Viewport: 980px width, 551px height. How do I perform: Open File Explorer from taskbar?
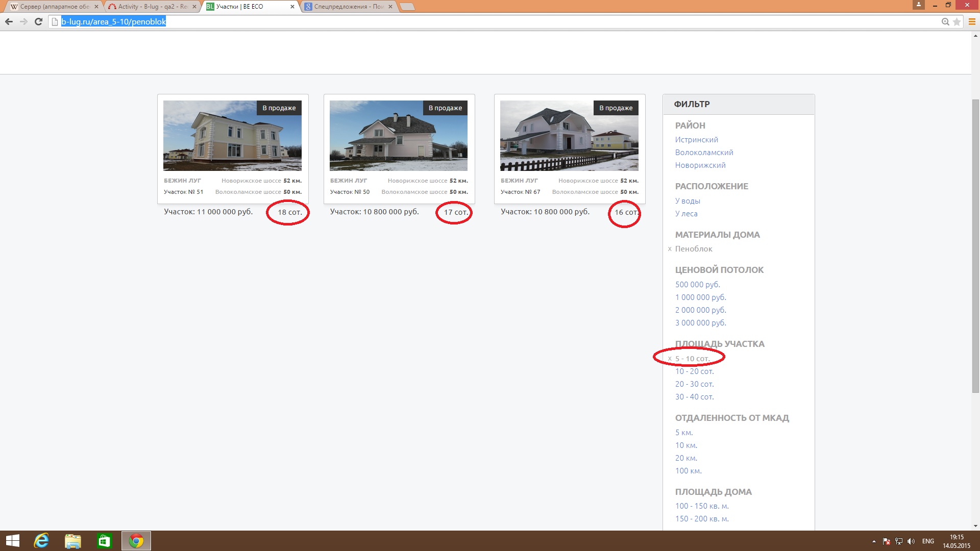(73, 541)
